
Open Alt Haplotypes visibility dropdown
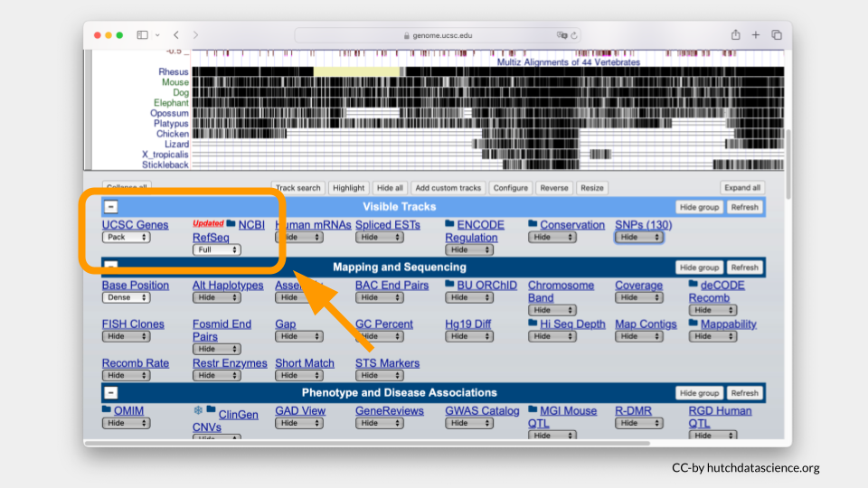216,297
